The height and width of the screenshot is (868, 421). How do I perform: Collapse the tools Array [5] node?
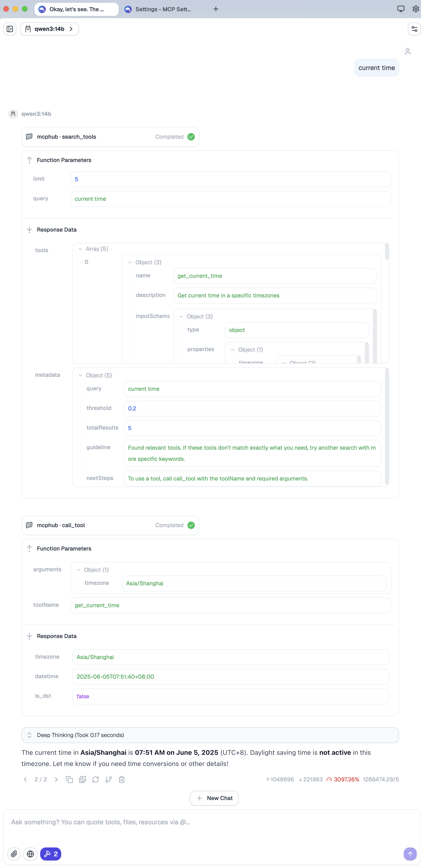[80, 249]
